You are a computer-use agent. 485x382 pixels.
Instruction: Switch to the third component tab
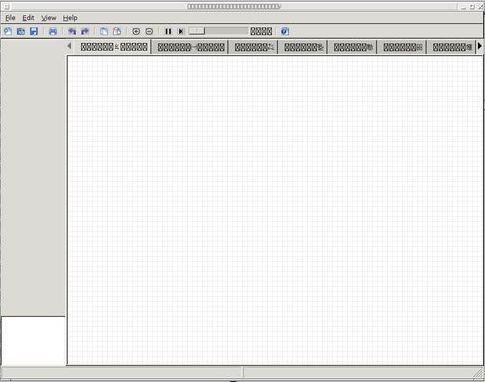253,47
